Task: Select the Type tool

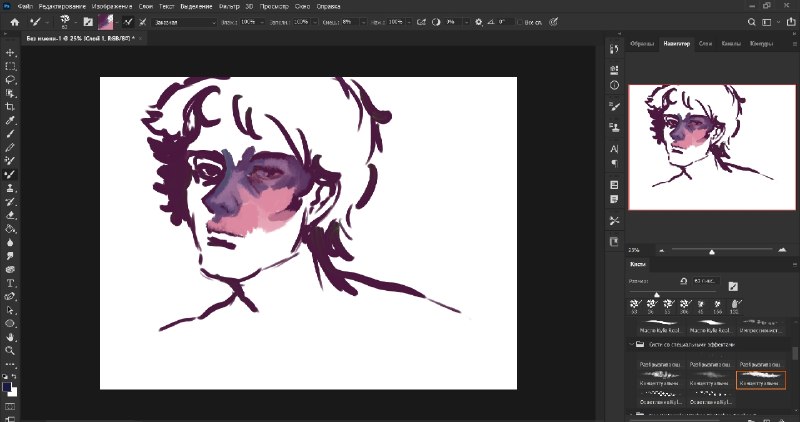Action: (10, 283)
